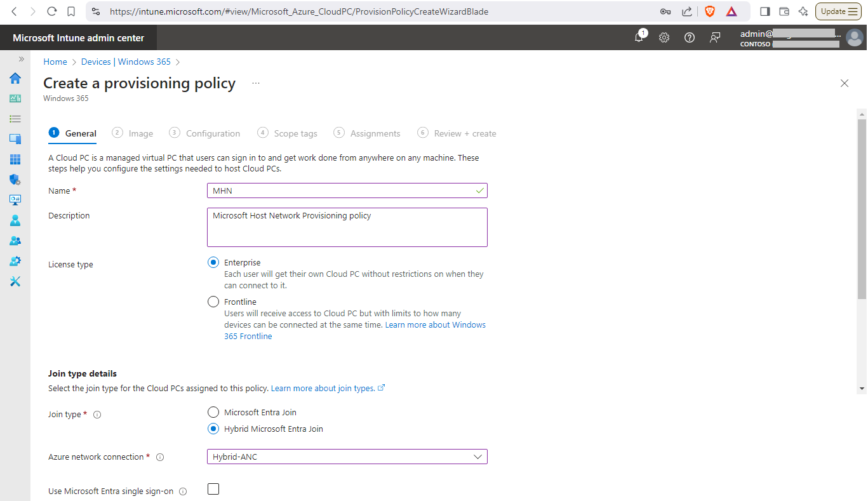Click the Name field containing MHN

click(x=347, y=190)
